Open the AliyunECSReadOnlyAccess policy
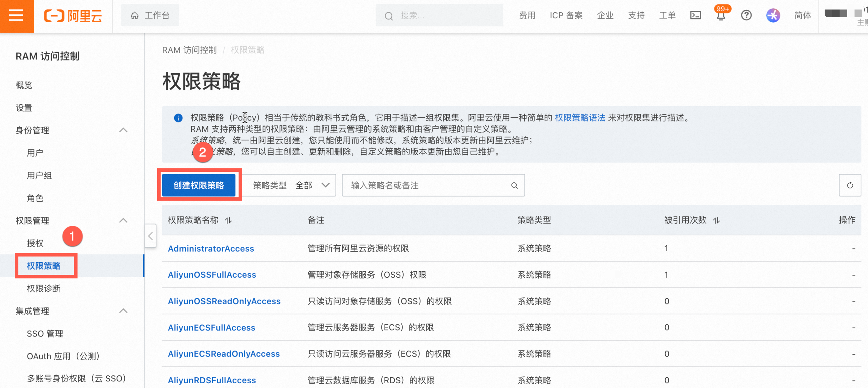This screenshot has height=388, width=868. tap(224, 354)
